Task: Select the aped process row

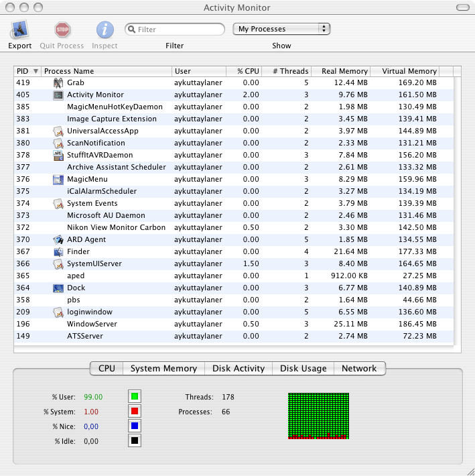Action: 234,276
